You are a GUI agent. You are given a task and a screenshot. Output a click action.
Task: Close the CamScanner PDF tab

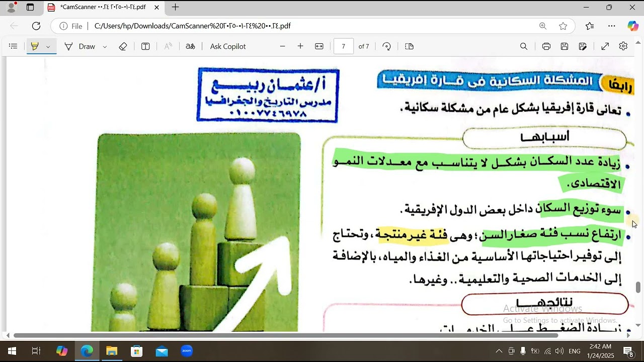tap(157, 8)
